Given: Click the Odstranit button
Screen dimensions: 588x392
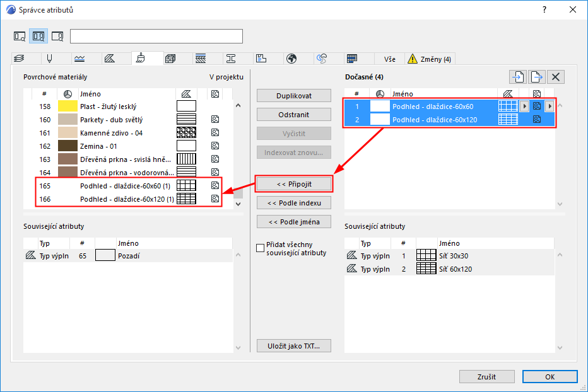Looking at the screenshot, I should pyautogui.click(x=294, y=115).
